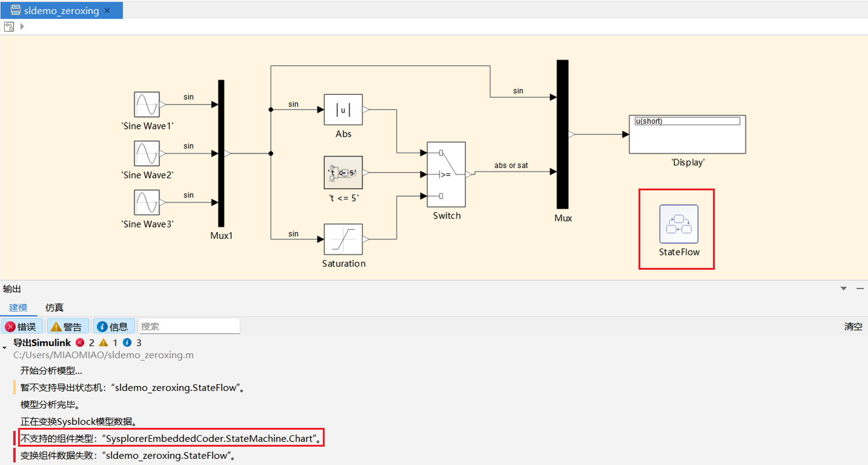Click the tall Mux bar block
Screen dimensions: 868x465
pyautogui.click(x=562, y=134)
